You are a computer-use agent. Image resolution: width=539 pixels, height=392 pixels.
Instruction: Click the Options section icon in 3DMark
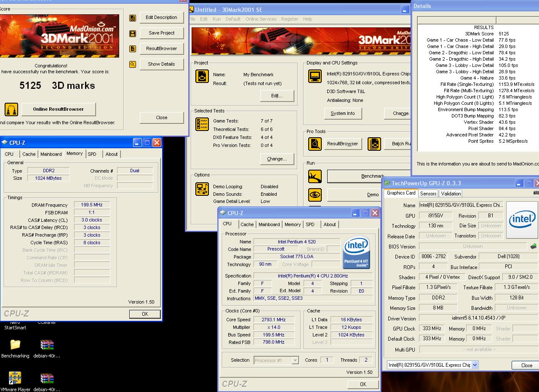(x=202, y=189)
